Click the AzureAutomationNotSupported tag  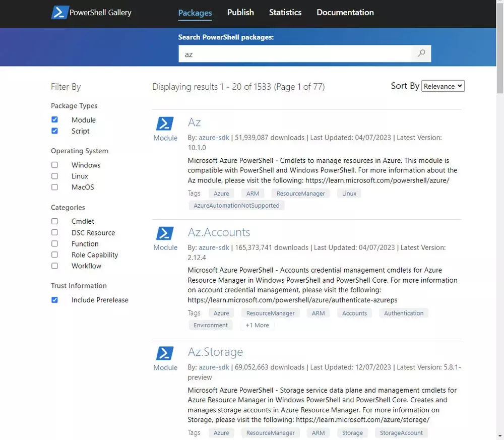236,206
